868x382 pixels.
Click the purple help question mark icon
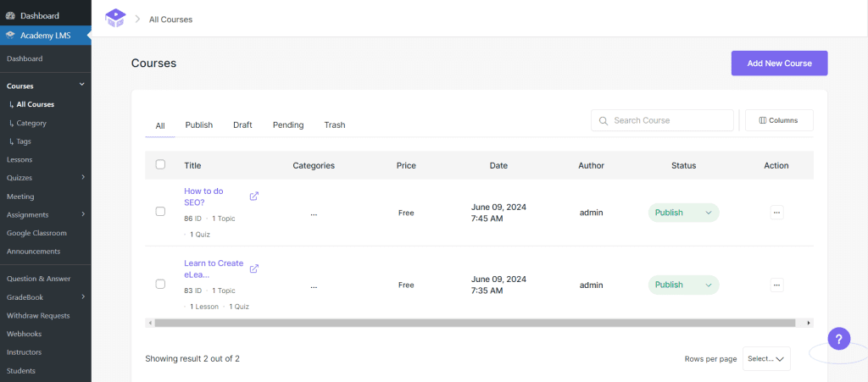click(x=838, y=339)
